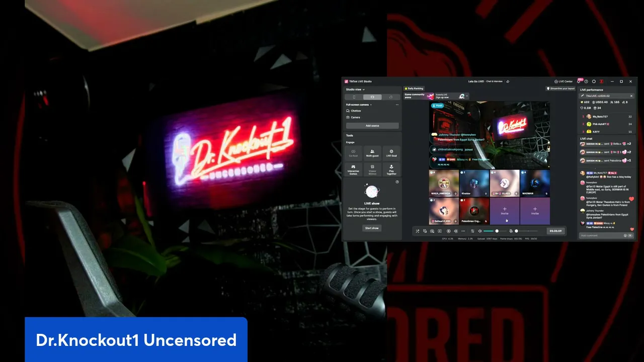This screenshot has width=644, height=362.
Task: Click the LIVE show help icon
Action: [397, 182]
